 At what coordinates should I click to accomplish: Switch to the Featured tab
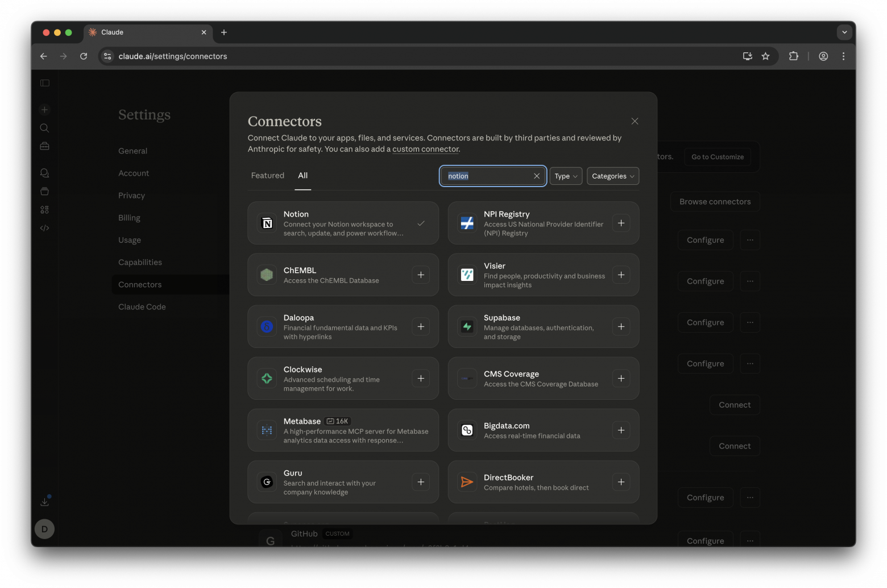click(268, 176)
